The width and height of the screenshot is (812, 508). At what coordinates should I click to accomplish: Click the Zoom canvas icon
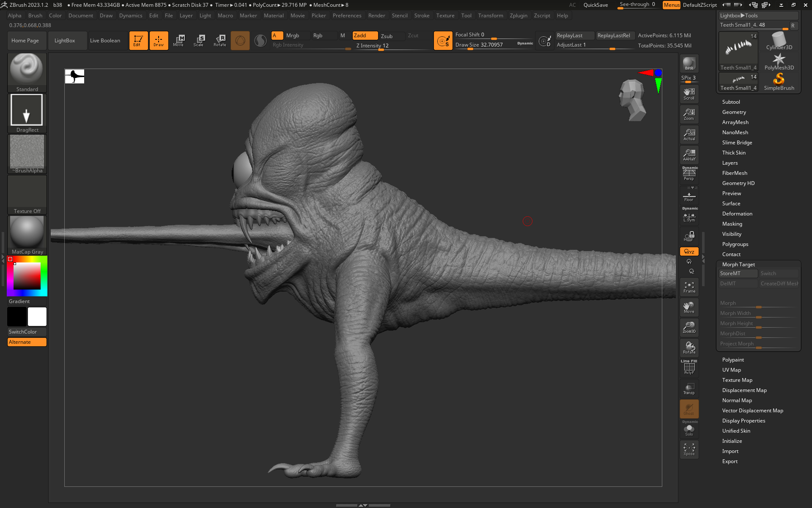pyautogui.click(x=689, y=114)
